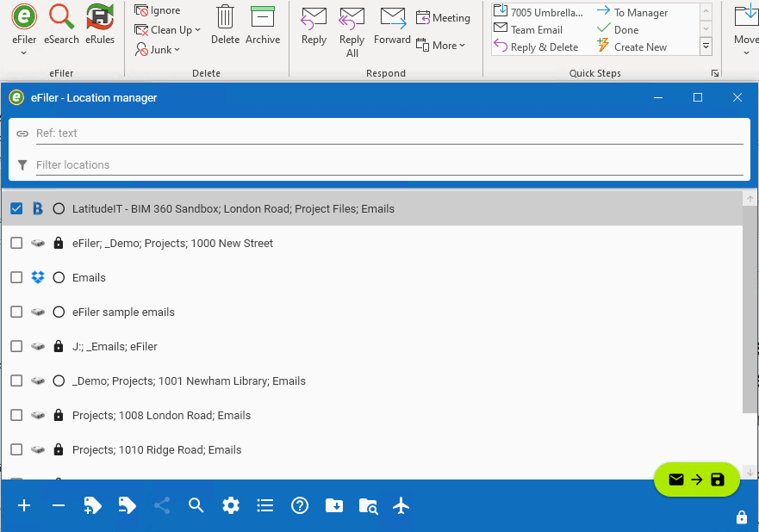Open eRules from the ribbon

(100, 24)
